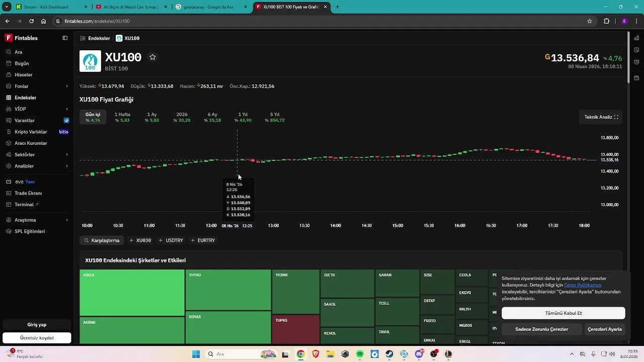Add USDTRY to chart comparison
The width and height of the screenshot is (644, 362).
pyautogui.click(x=171, y=240)
